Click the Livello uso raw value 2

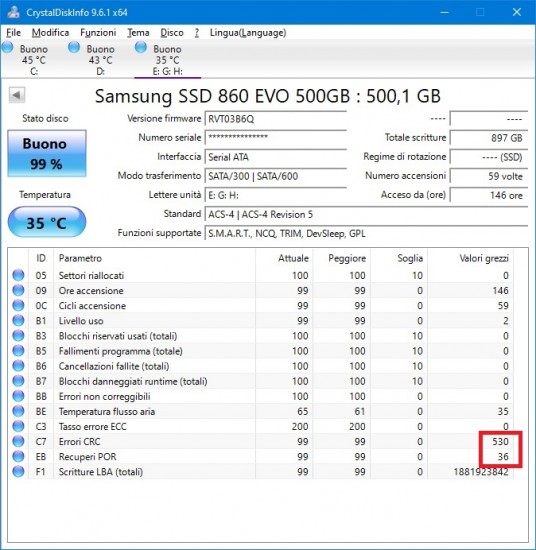click(x=505, y=321)
